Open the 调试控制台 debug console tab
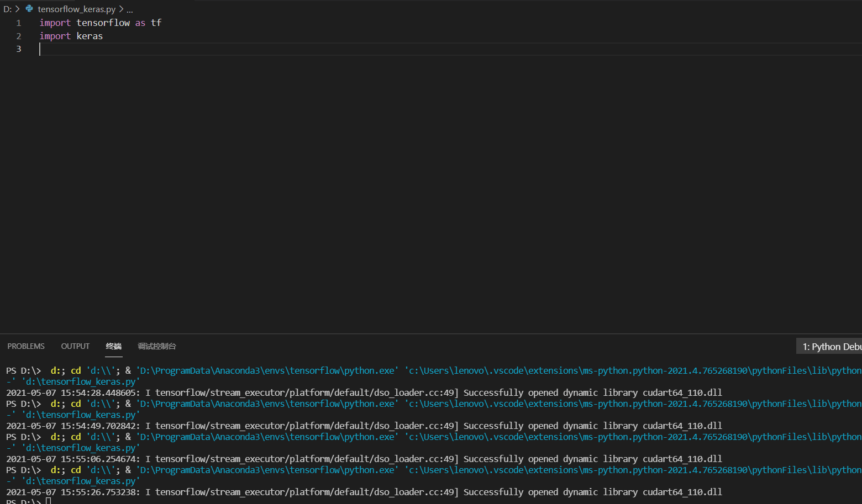Screen dimensions: 862x504 156,346
